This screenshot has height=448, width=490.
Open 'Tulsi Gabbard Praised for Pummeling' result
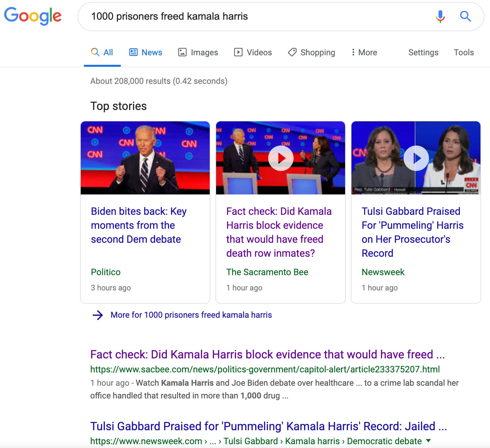[x=269, y=426]
